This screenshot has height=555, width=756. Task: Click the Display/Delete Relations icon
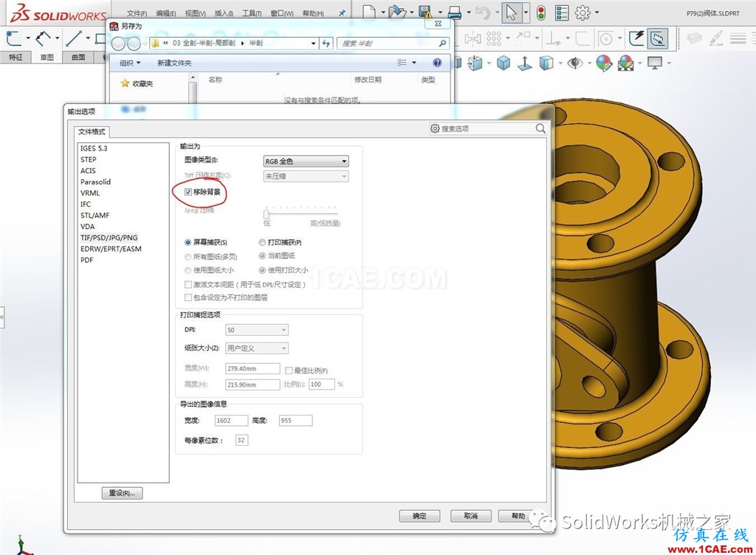552,38
